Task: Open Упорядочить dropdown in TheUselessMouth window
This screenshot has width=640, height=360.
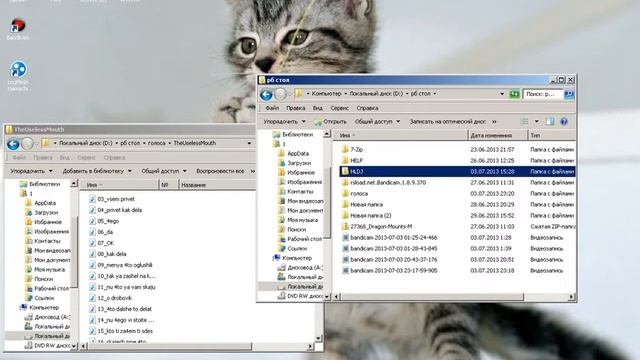Action: [31, 171]
